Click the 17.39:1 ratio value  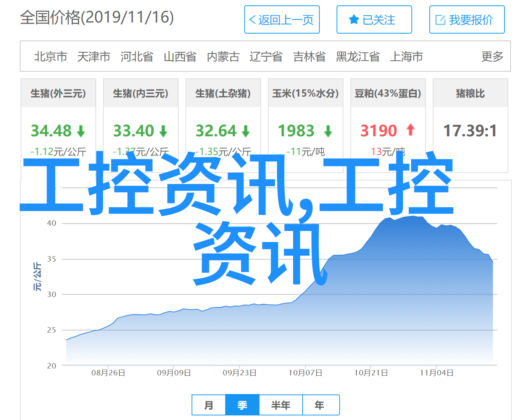click(x=471, y=131)
